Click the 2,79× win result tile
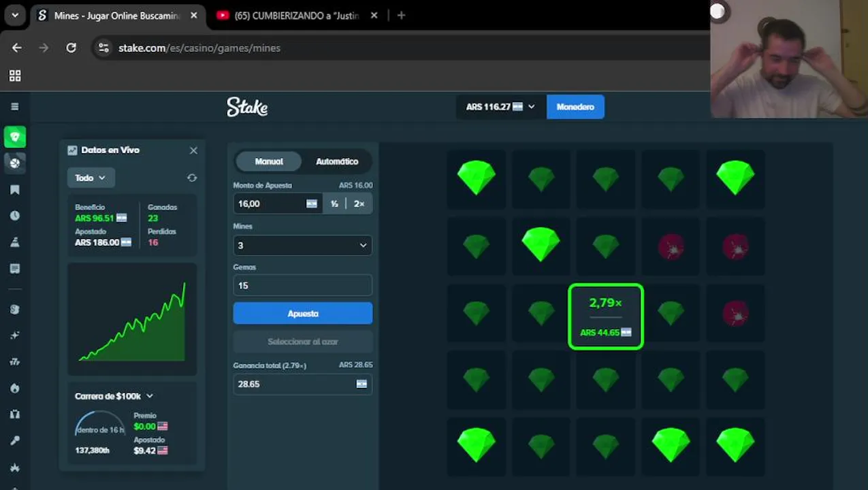Viewport: 868px width, 490px height. point(606,316)
